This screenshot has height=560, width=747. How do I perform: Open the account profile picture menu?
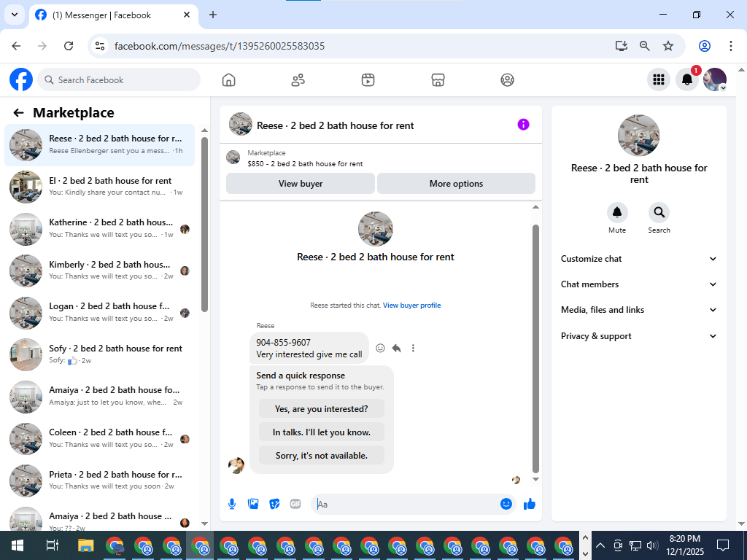click(x=715, y=79)
